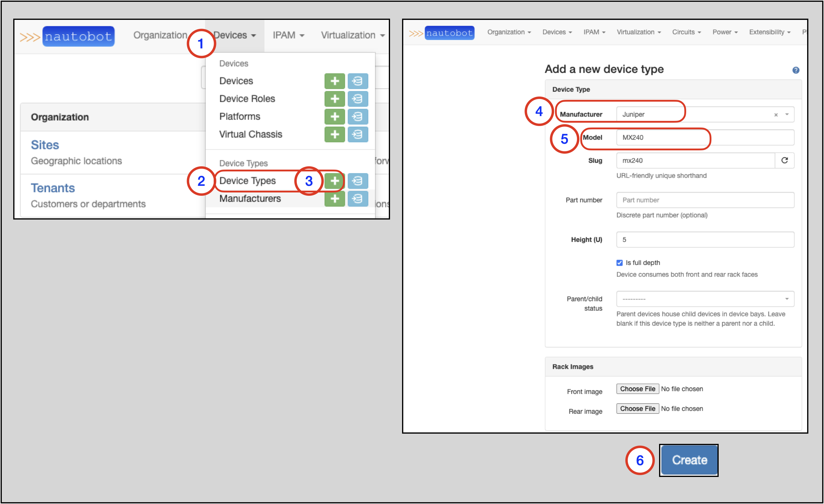This screenshot has height=504, width=824.
Task: Click the Create button
Action: click(689, 460)
